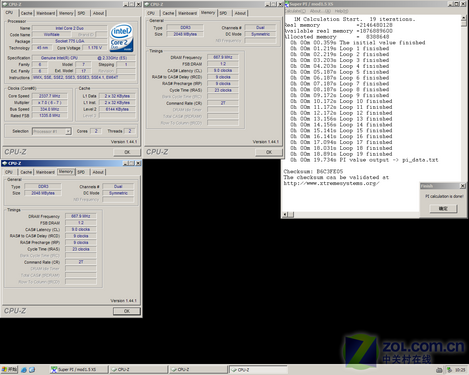This screenshot has width=469, height=375.
Task: Open Selection dropdown showing Processor #1
Action: 52,131
